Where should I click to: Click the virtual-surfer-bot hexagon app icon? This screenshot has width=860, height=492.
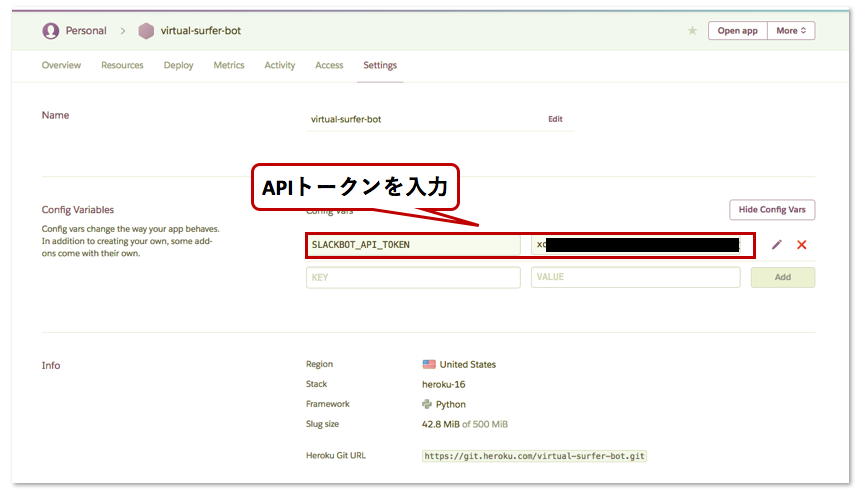click(x=146, y=31)
